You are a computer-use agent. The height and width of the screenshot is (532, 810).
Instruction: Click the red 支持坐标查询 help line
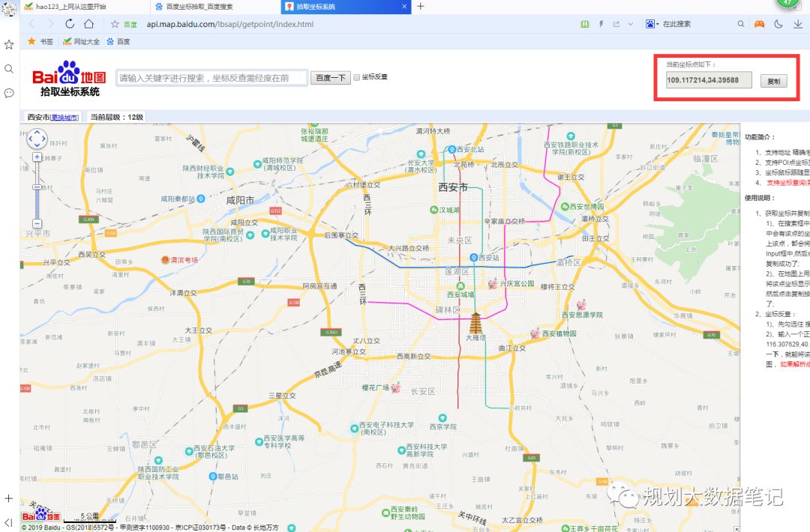pyautogui.click(x=787, y=183)
